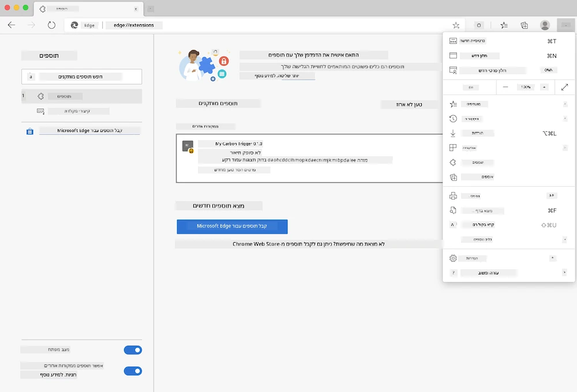
Task: Select My Carbon Trigger 0.1.0 title
Action: [x=238, y=144]
